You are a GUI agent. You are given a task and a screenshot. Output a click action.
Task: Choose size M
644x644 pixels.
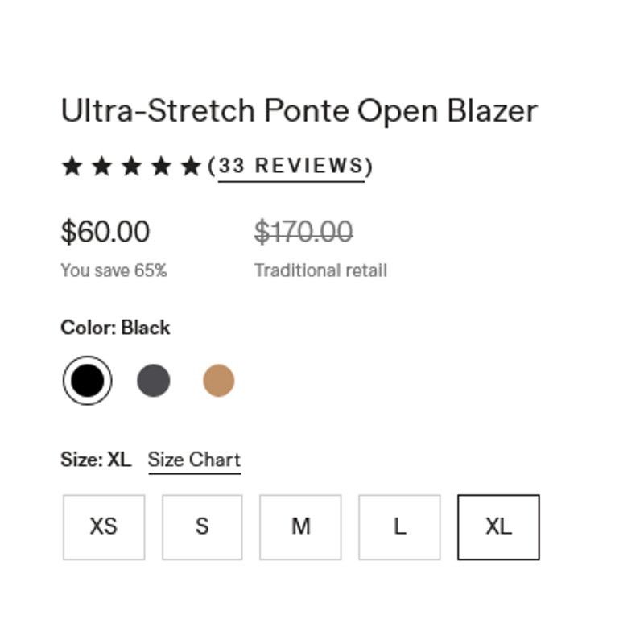300,527
